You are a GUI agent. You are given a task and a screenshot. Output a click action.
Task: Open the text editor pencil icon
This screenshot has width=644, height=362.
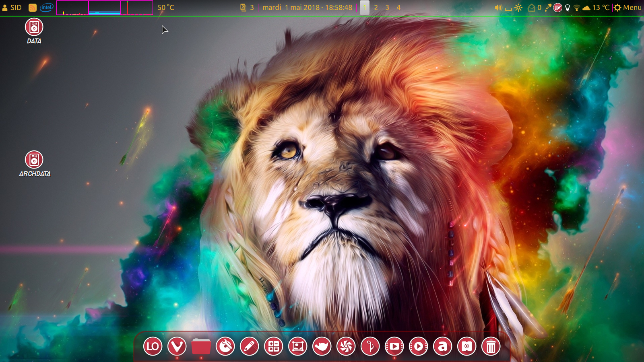tap(250, 346)
